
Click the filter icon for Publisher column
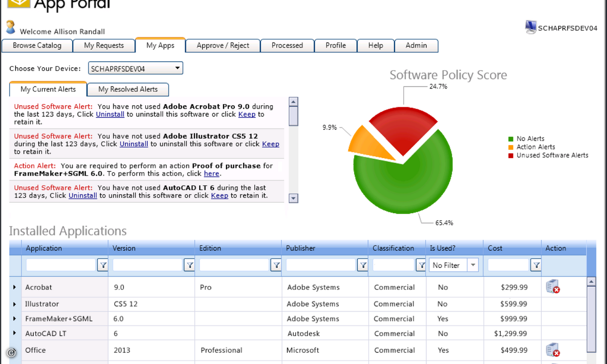(363, 265)
